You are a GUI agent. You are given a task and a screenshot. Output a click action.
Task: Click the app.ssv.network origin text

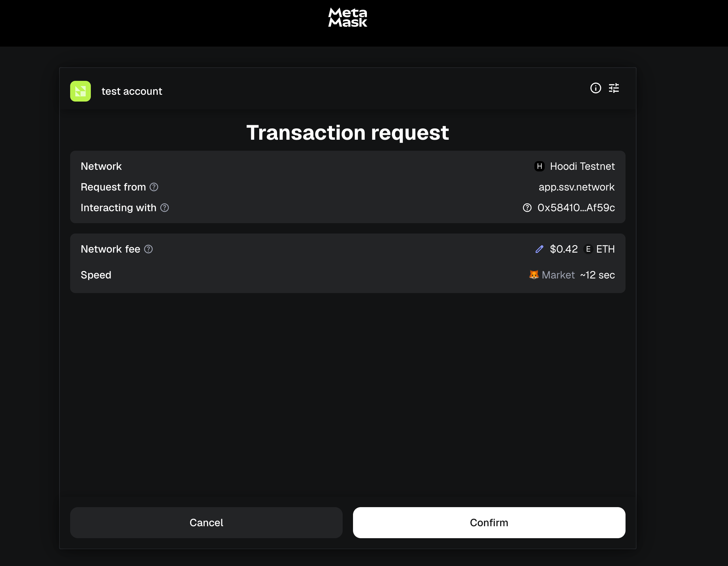click(576, 187)
